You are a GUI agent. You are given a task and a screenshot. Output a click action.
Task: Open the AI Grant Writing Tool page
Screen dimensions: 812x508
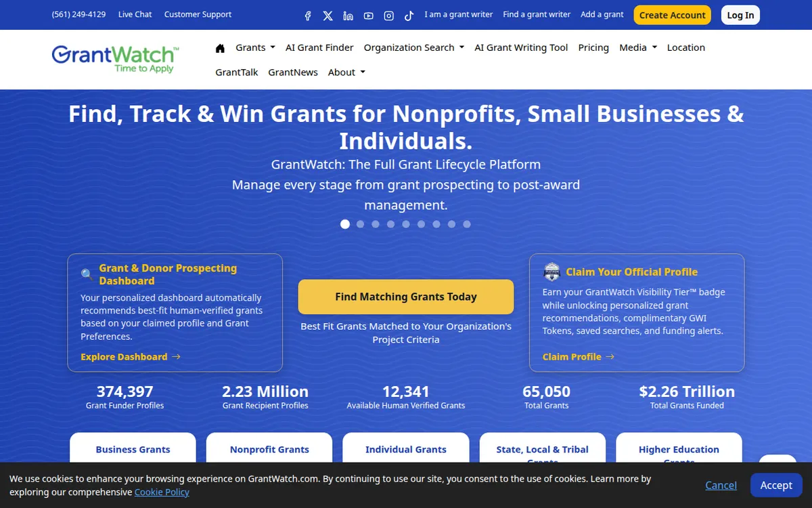(521, 47)
